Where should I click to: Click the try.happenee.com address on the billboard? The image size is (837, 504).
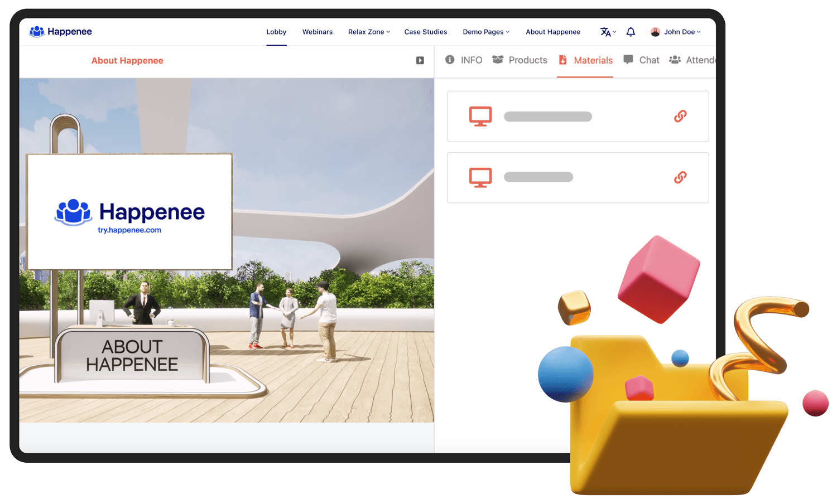coord(129,230)
